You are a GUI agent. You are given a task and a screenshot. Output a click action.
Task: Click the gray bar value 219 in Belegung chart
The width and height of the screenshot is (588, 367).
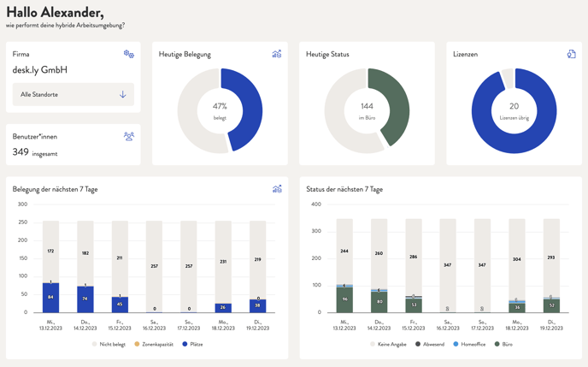pos(257,259)
